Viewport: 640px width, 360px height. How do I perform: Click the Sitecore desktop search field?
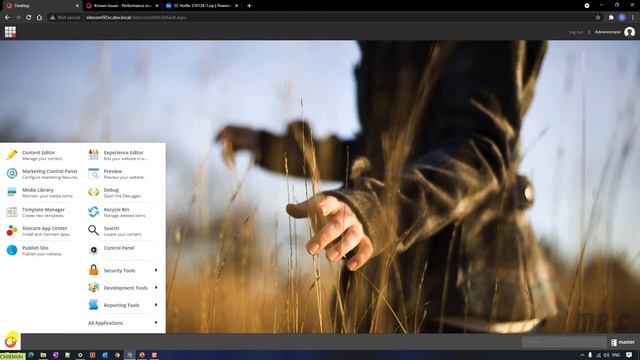(564, 342)
